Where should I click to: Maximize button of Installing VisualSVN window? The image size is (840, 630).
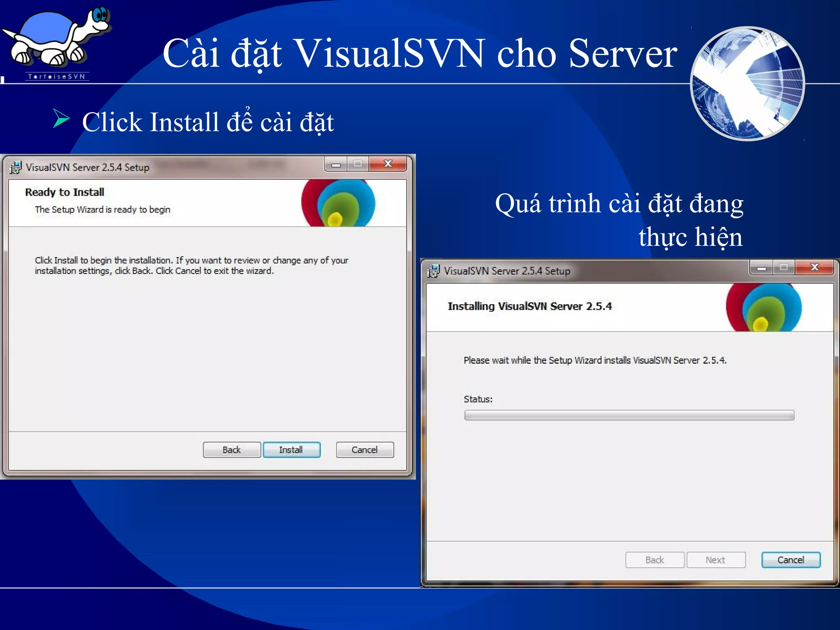(784, 267)
